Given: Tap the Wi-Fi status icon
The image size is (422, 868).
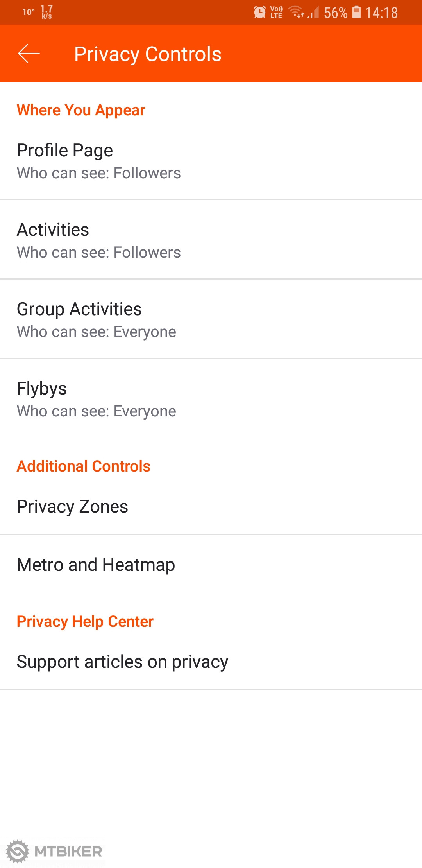Looking at the screenshot, I should click(297, 13).
